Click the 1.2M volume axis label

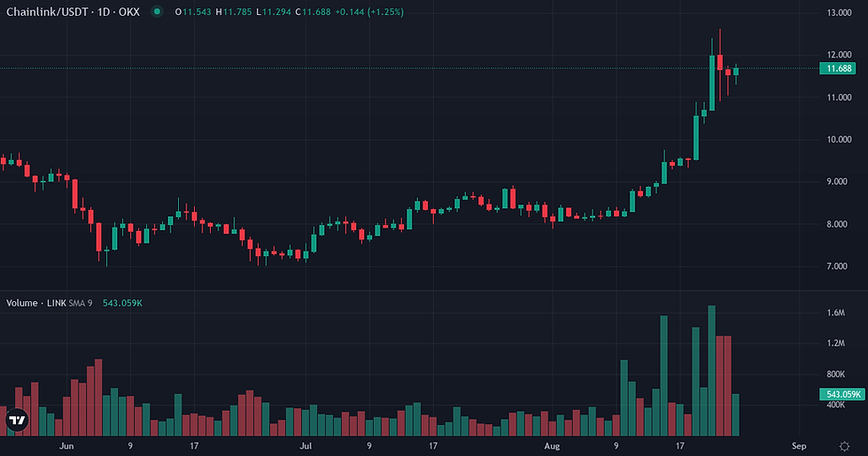tap(836, 344)
